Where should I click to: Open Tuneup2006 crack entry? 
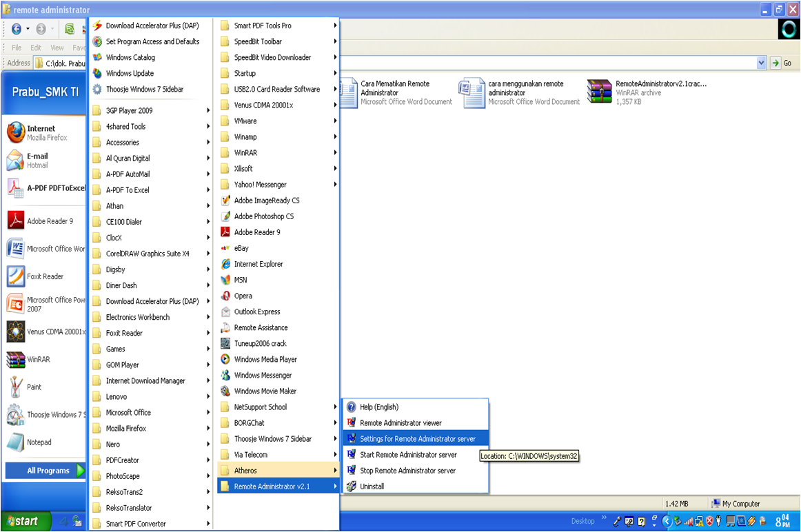click(278, 343)
